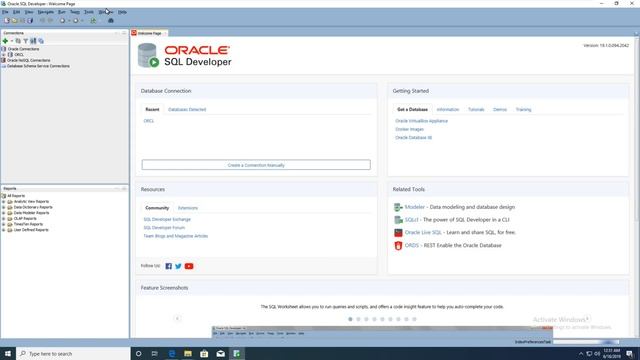Click the last icon in Connections panel toolbar
The height and width of the screenshot is (360, 640).
[41, 41]
